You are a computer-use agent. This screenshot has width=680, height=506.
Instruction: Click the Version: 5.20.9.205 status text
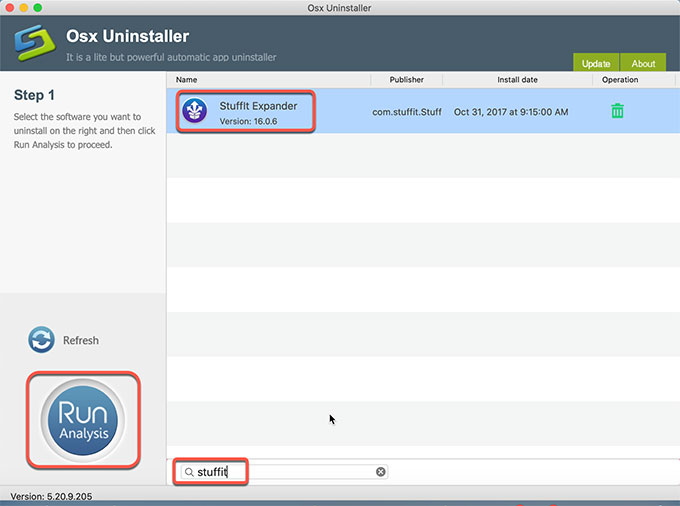pos(51,496)
